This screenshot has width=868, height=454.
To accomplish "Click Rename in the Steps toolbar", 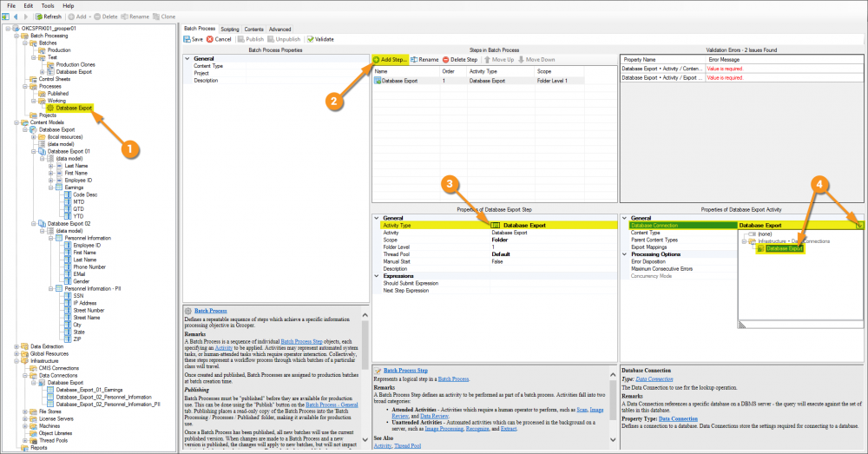I will click(424, 59).
